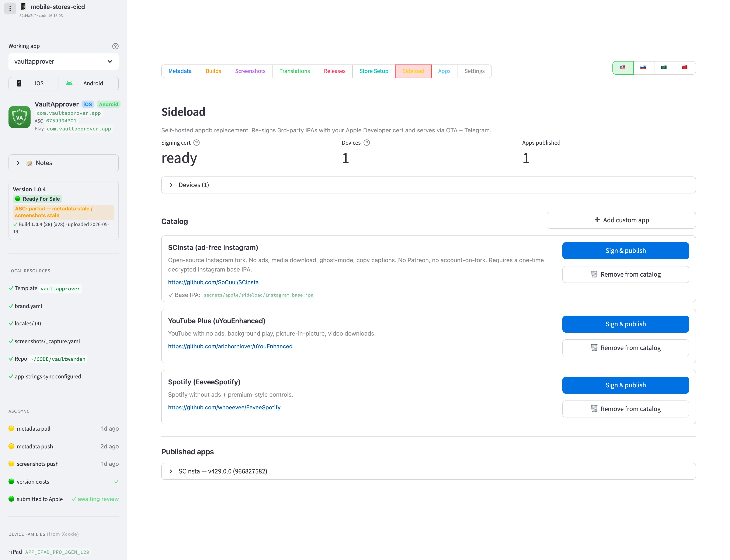The image size is (730, 560).
Task: Click the Ready For Sale status badge
Action: [x=38, y=199]
